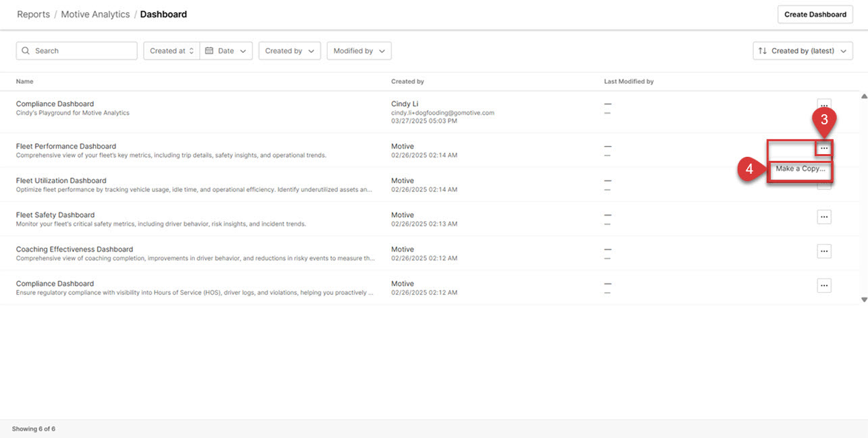Open Cindy's Playground Compliance Dashboard
Image resolution: width=868 pixels, height=438 pixels.
pos(55,104)
